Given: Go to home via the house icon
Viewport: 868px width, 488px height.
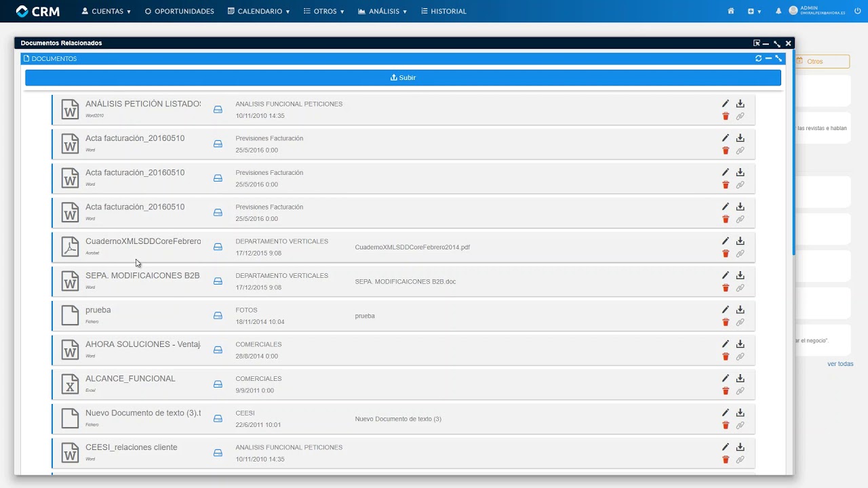Looking at the screenshot, I should [x=731, y=12].
